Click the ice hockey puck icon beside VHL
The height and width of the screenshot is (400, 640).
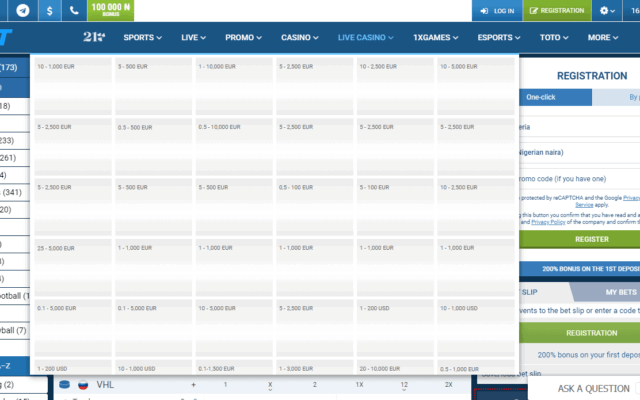pyautogui.click(x=64, y=384)
